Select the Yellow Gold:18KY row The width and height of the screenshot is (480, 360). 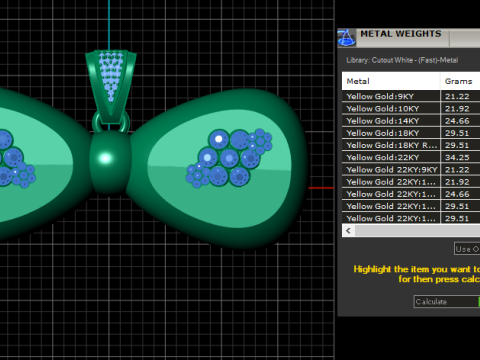click(411, 133)
